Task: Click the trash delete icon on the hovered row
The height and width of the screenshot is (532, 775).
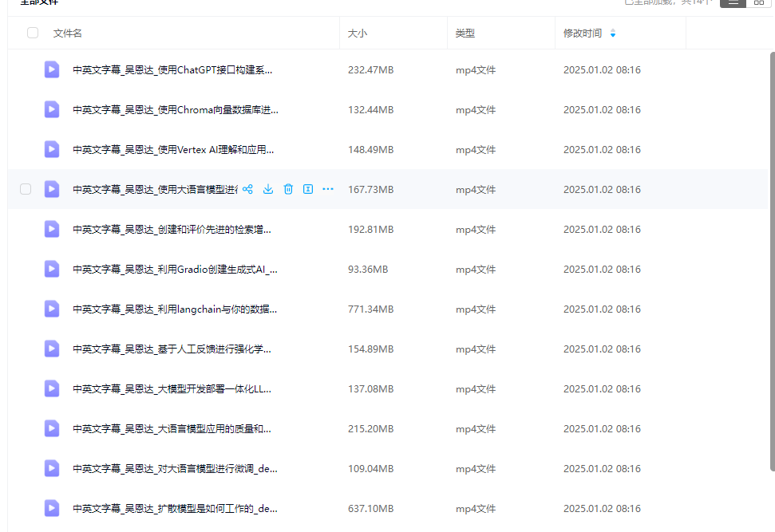Action: click(288, 189)
